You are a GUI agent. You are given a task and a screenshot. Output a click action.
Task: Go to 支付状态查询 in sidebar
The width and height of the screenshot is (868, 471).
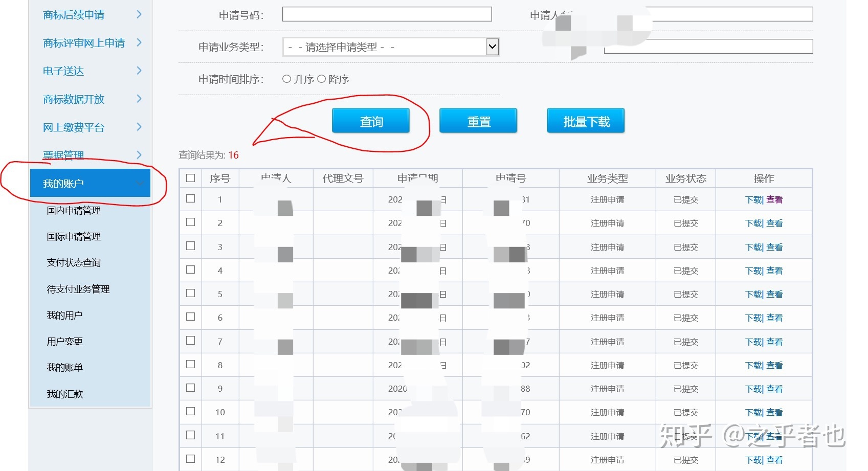pyautogui.click(x=74, y=262)
